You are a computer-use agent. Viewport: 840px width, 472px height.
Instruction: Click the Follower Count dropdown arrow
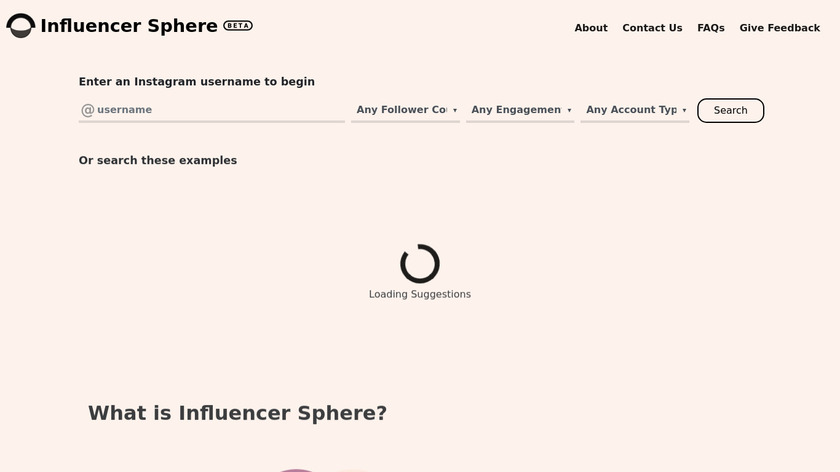coord(455,110)
